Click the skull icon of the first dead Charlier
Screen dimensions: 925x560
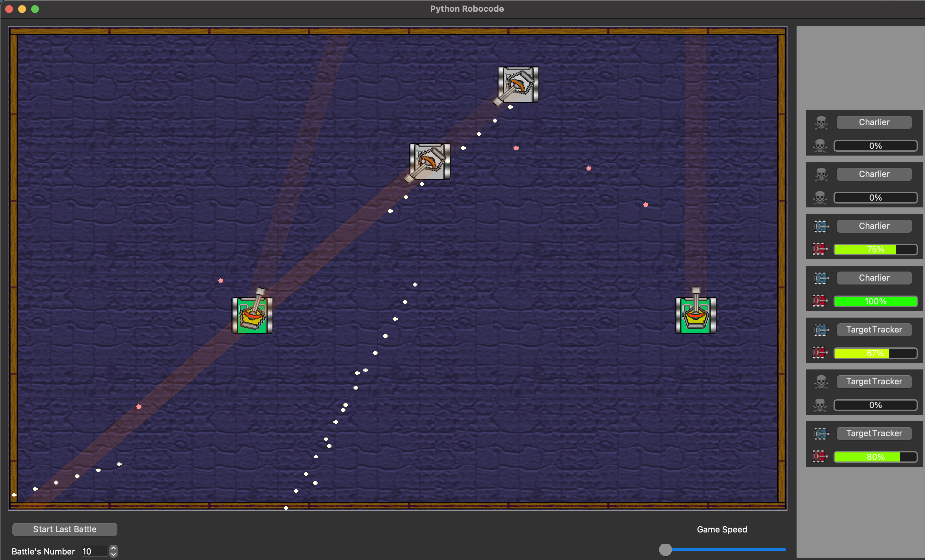(820, 122)
